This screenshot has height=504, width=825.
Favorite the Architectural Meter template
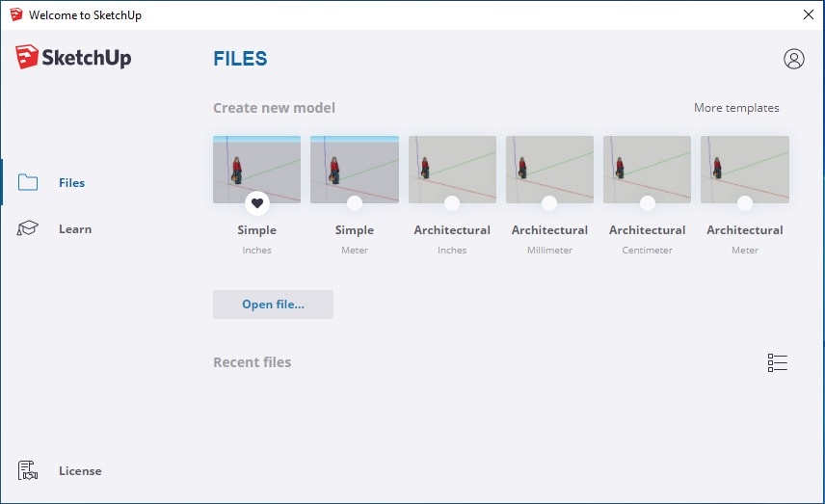click(x=744, y=203)
